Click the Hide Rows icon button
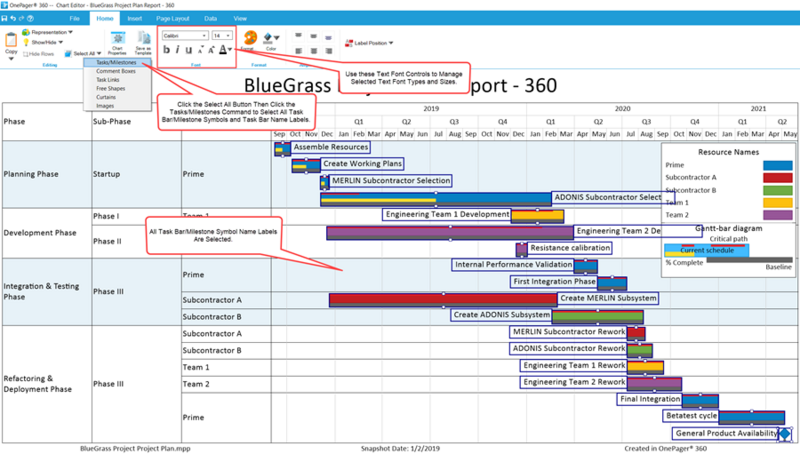The height and width of the screenshot is (454, 800). tap(39, 54)
